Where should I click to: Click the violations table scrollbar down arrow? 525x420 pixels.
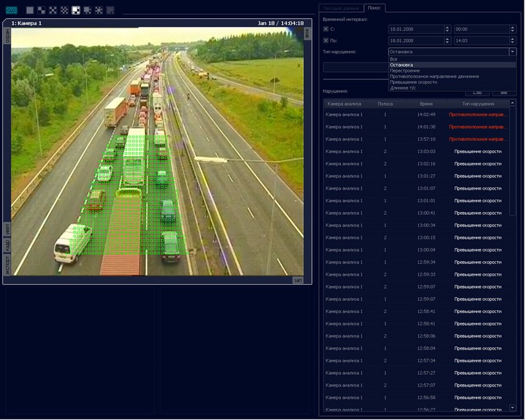coord(512,408)
